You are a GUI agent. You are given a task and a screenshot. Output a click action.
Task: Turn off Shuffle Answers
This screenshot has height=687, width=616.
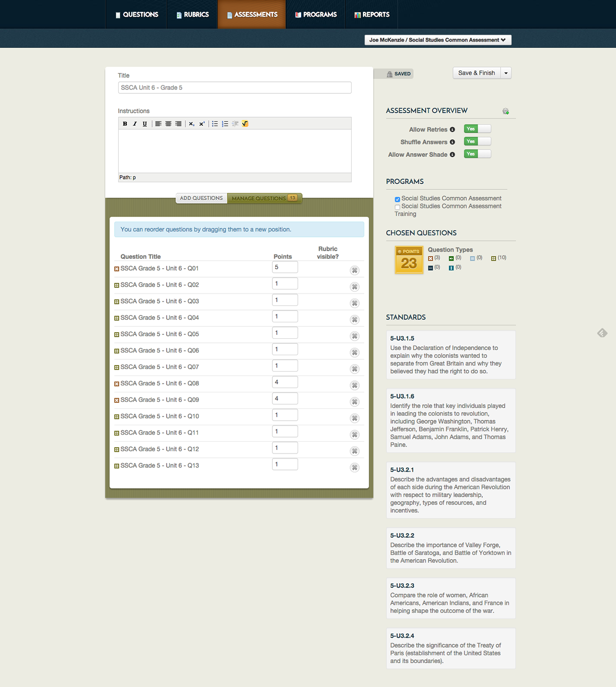[x=477, y=142]
